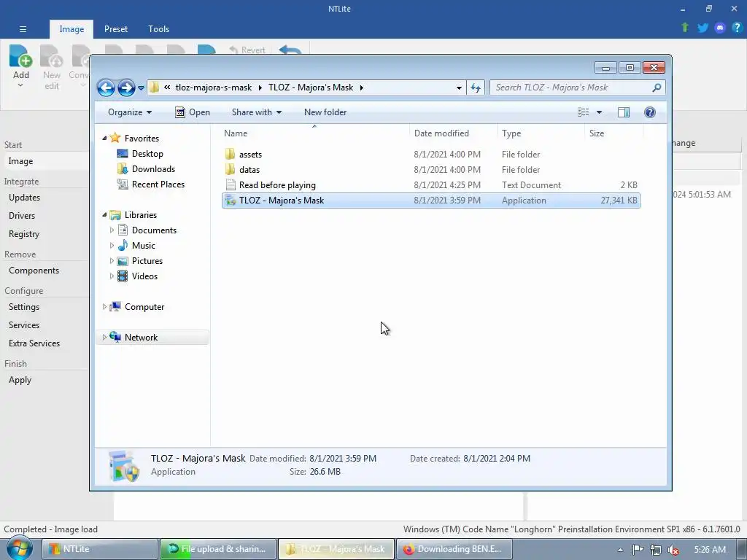Open the Share with dropdown
The height and width of the screenshot is (560, 747).
[x=257, y=112]
